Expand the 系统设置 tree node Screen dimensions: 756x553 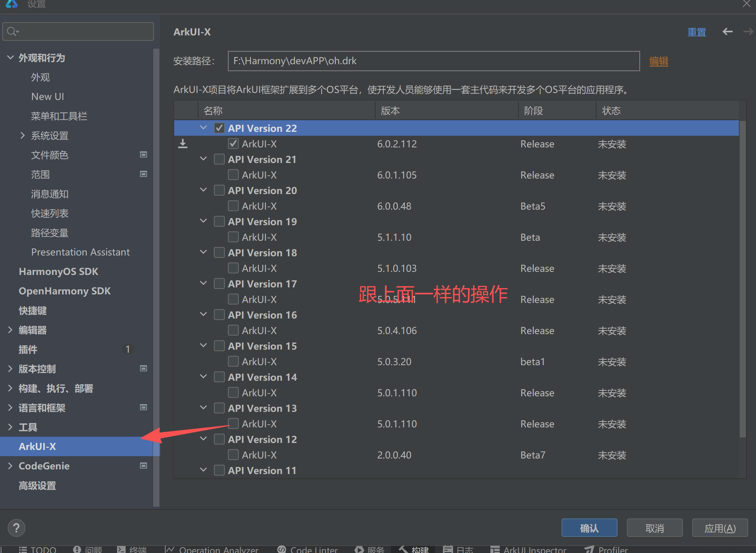pos(22,136)
